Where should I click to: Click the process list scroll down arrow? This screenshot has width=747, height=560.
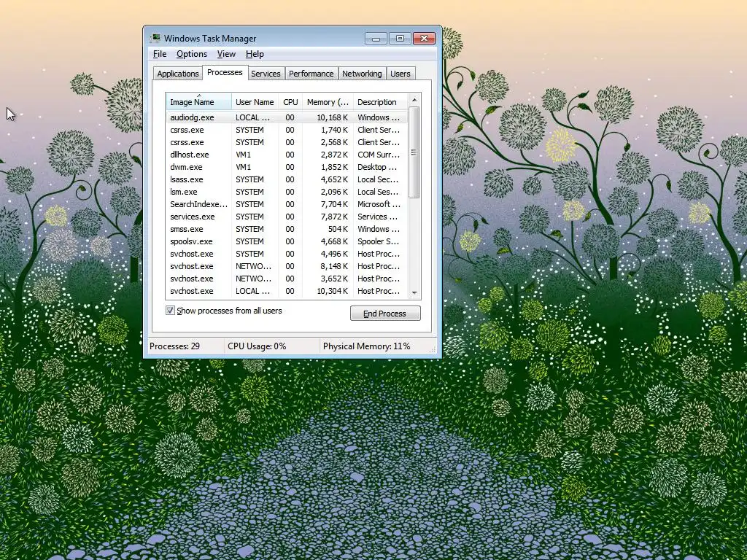click(x=414, y=293)
